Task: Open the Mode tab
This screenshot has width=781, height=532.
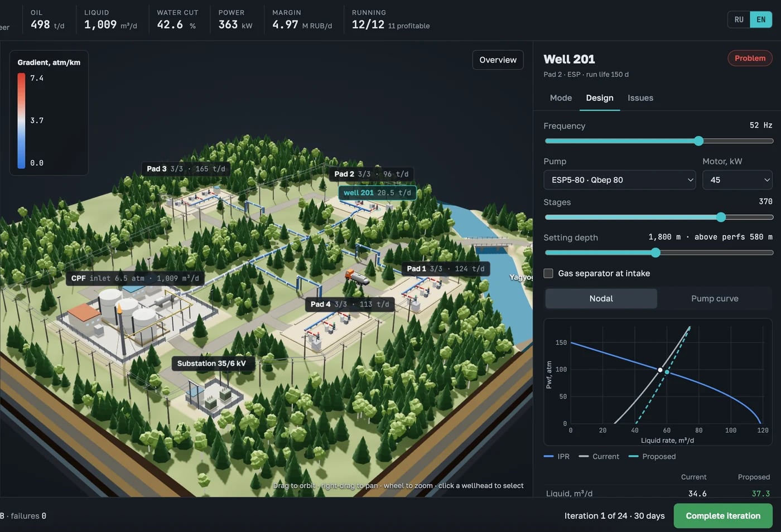Action: coord(561,98)
